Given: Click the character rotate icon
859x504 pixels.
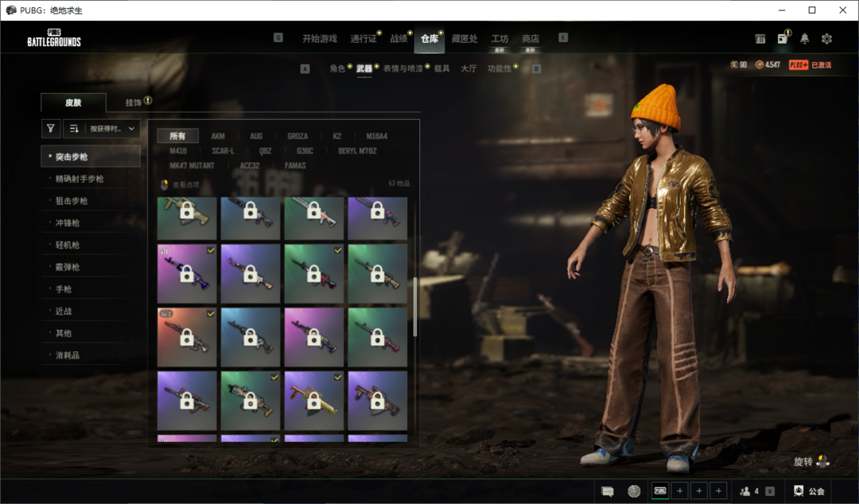Looking at the screenshot, I should 822,462.
